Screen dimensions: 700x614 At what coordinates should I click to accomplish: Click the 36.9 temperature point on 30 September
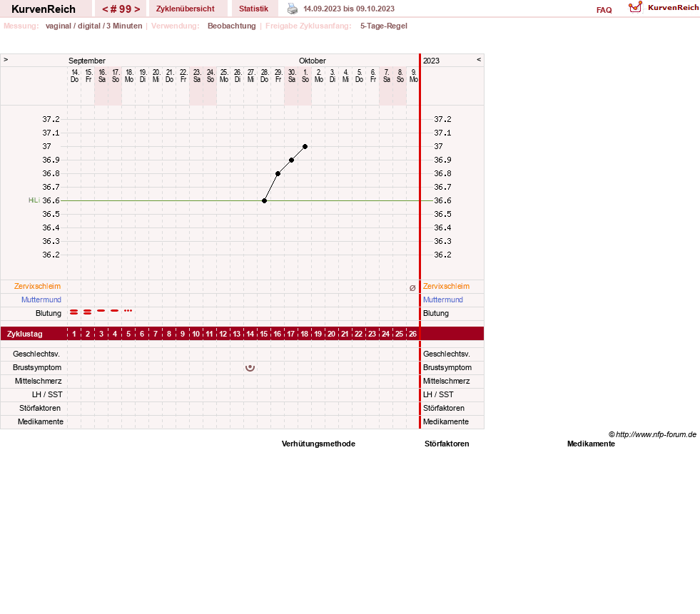click(x=292, y=160)
